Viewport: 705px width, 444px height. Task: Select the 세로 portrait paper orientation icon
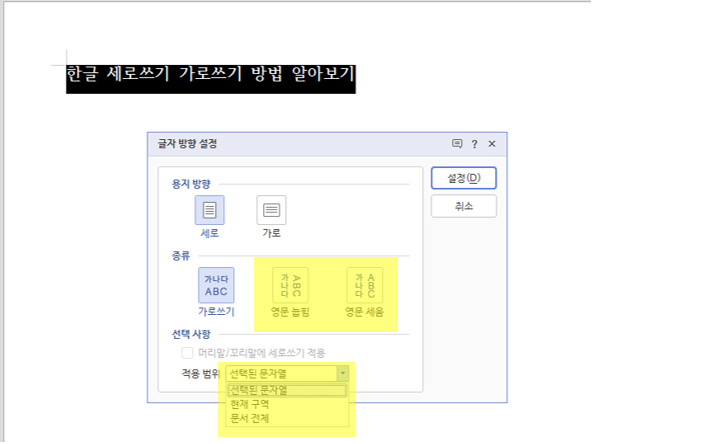click(x=210, y=210)
